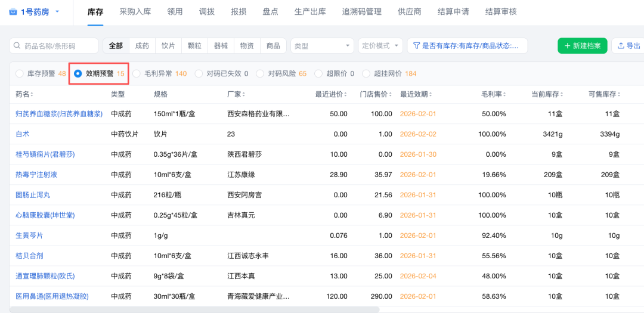Open the 归芪养血糖浆 drug link
Viewport: 644px width, 313px height.
coord(58,113)
